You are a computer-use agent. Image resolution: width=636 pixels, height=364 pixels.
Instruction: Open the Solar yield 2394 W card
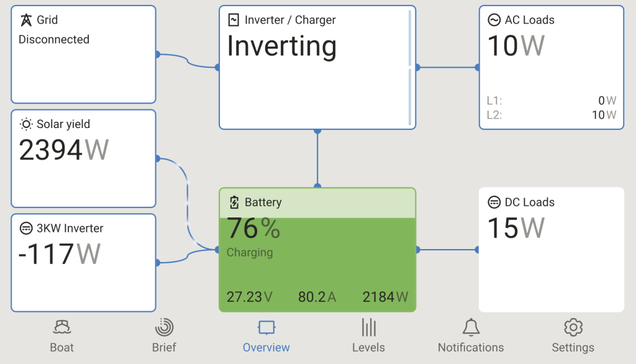coord(83,162)
